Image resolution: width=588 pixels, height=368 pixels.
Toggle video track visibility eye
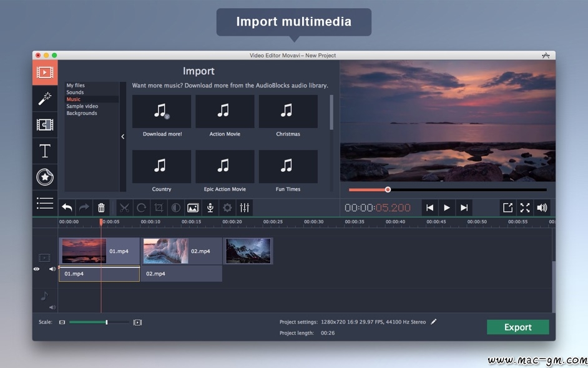click(36, 269)
